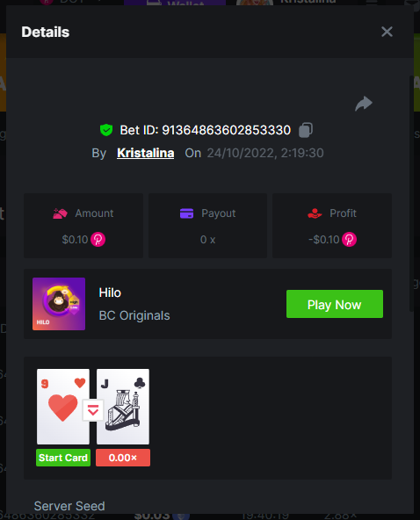Click the green verified shield icon

click(106, 130)
